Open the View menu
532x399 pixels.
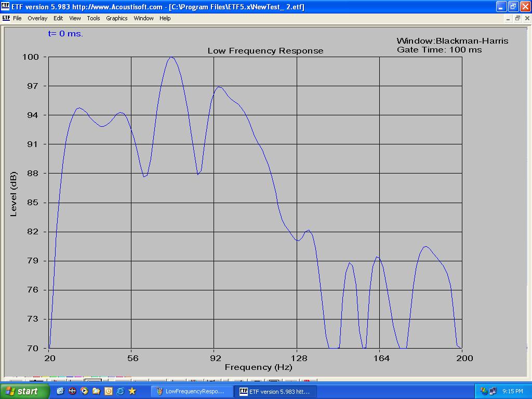(75, 18)
